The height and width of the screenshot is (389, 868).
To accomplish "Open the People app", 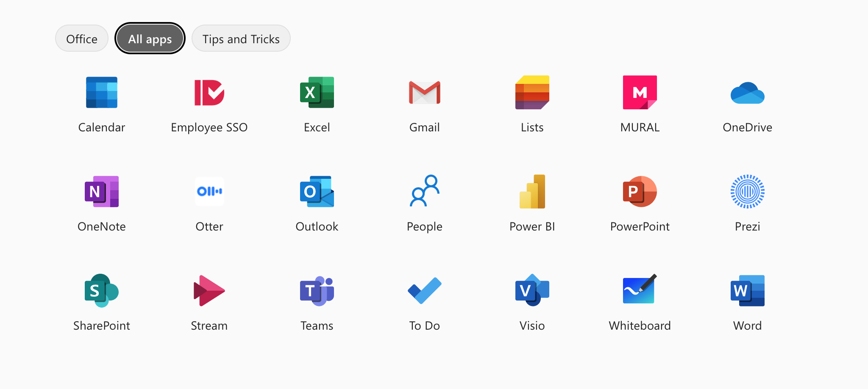I will point(424,192).
